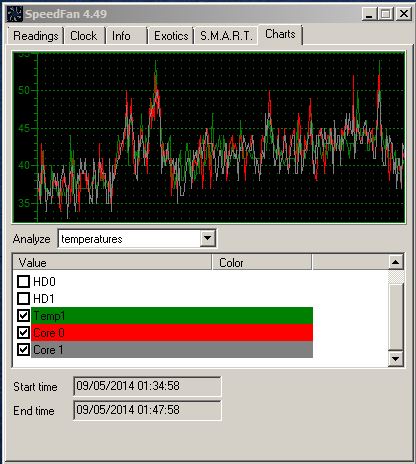Minimize the SpeedFan window

(x=369, y=14)
